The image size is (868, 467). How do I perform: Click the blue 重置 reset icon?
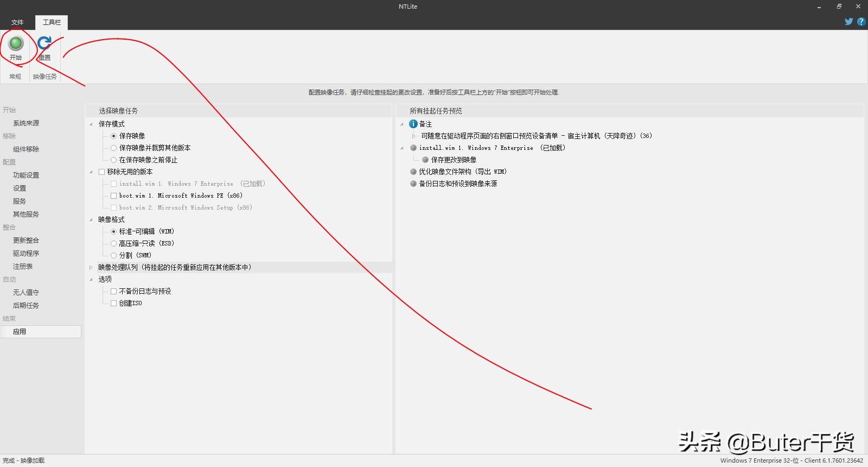(x=44, y=43)
